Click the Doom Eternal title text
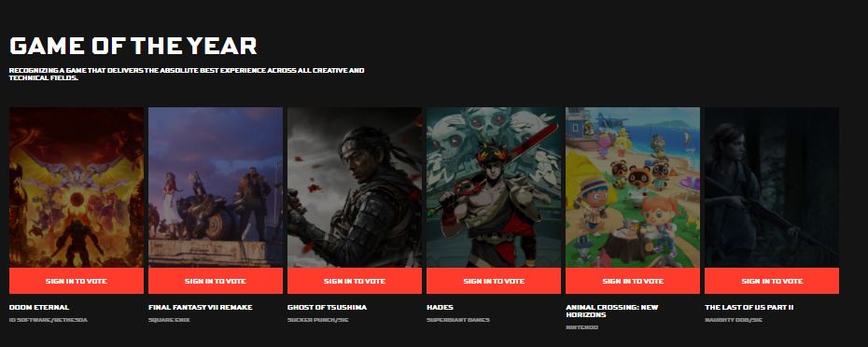The image size is (868, 347). (x=39, y=307)
